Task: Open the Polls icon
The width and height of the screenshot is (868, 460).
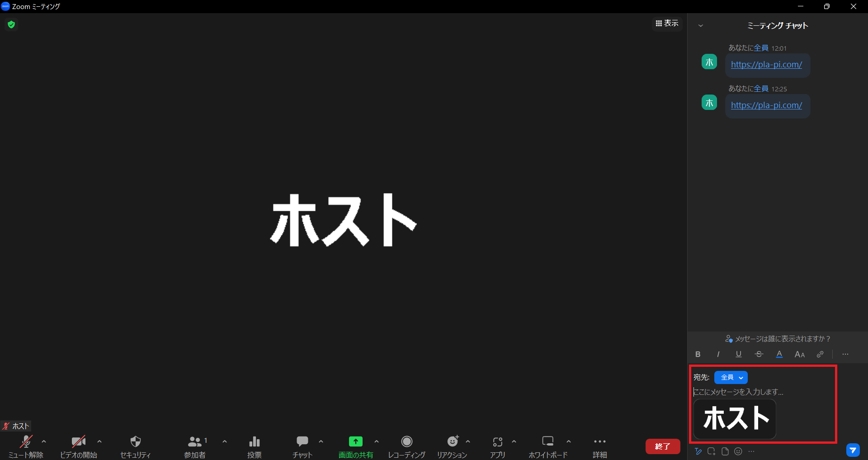Action: (255, 442)
